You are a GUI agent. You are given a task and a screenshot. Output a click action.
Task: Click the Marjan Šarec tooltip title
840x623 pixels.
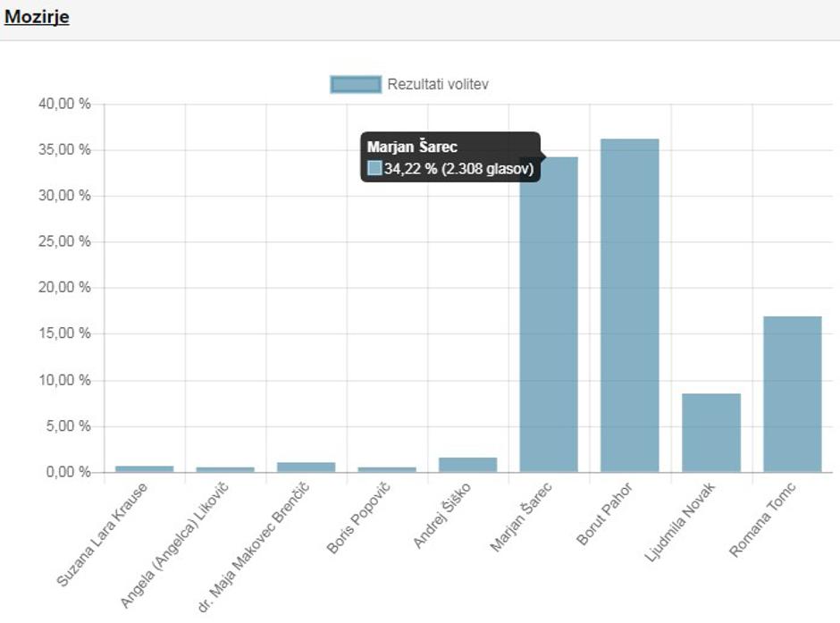coord(412,147)
